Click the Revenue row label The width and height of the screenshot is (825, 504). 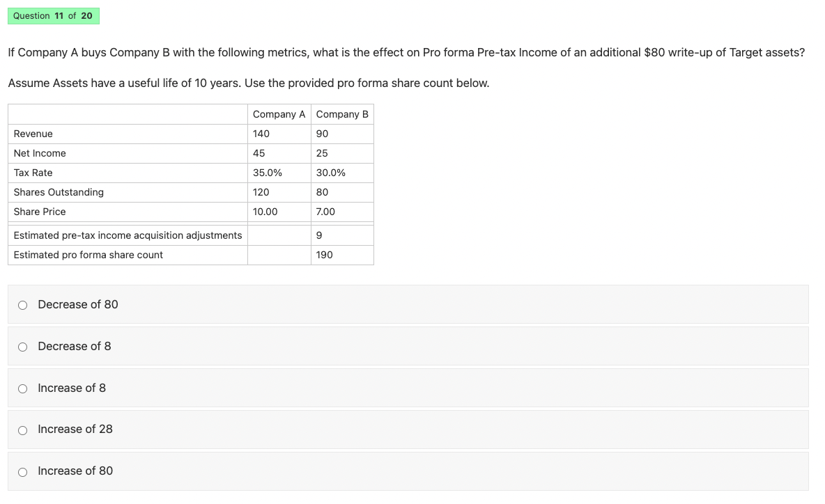pos(33,134)
